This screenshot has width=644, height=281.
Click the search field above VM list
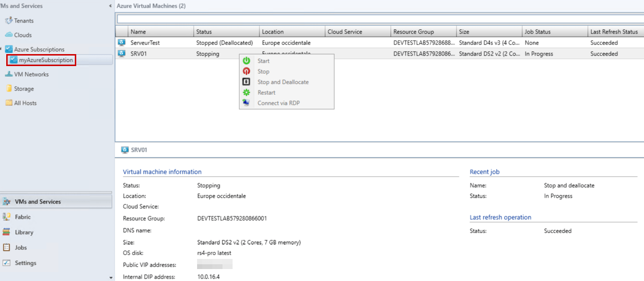(x=379, y=19)
